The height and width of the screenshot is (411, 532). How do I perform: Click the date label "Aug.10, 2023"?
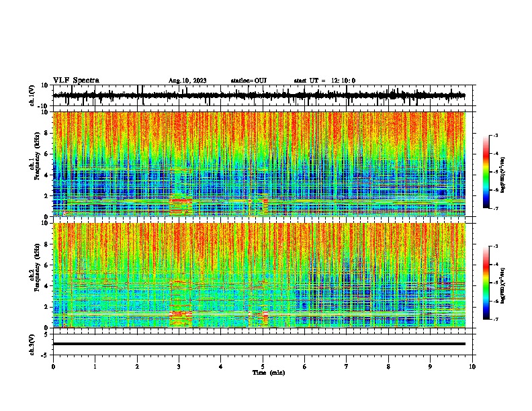click(x=187, y=81)
